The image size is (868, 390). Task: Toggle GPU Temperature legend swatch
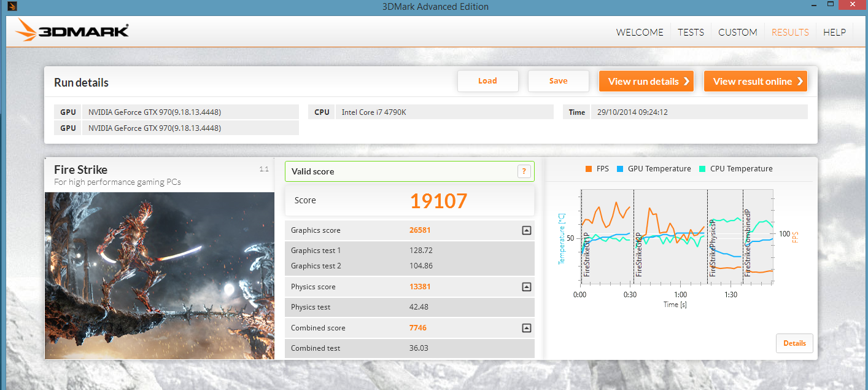pos(619,169)
